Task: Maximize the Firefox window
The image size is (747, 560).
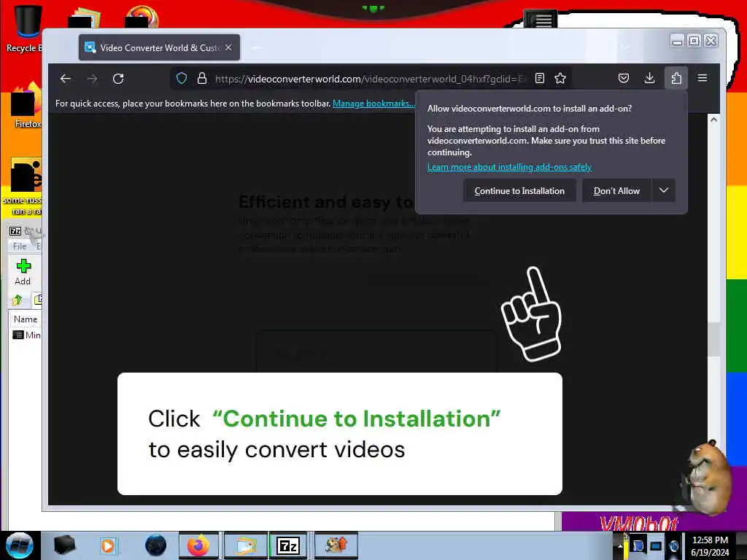Action: (694, 42)
